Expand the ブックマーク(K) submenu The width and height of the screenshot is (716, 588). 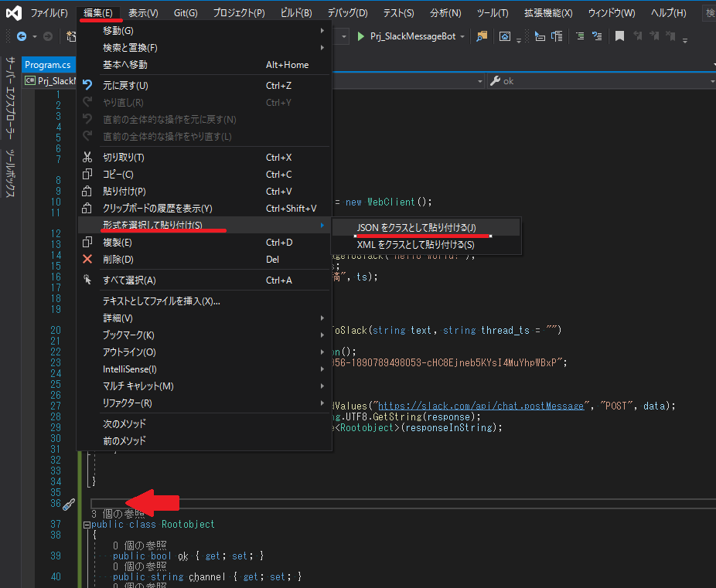click(204, 335)
